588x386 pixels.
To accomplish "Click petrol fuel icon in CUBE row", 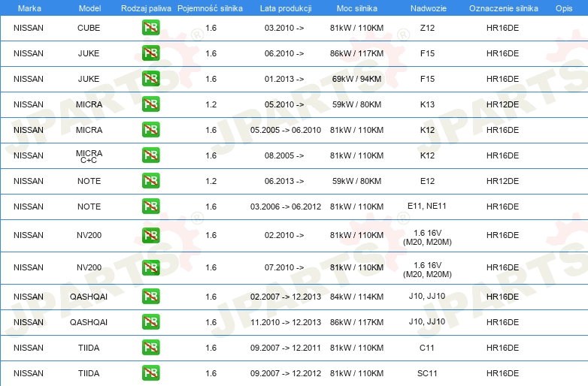I will pyautogui.click(x=150, y=28).
